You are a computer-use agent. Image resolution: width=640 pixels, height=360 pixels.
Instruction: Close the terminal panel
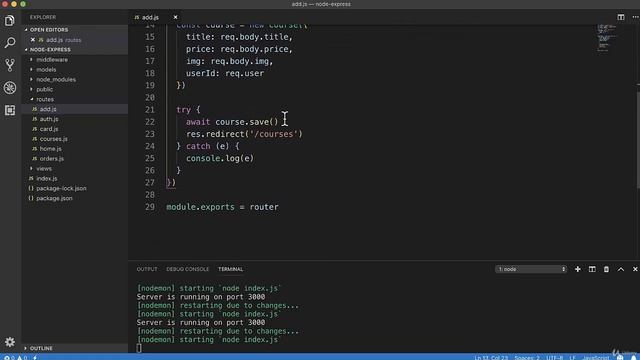point(635,269)
